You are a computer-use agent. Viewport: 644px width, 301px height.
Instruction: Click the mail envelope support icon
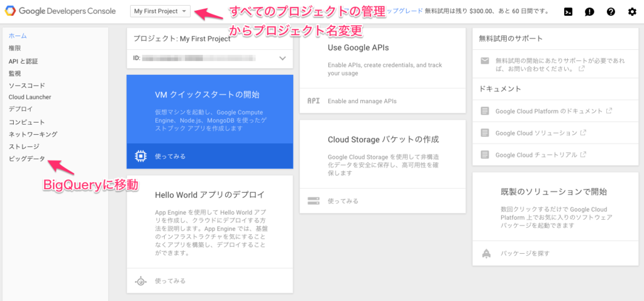click(x=485, y=61)
